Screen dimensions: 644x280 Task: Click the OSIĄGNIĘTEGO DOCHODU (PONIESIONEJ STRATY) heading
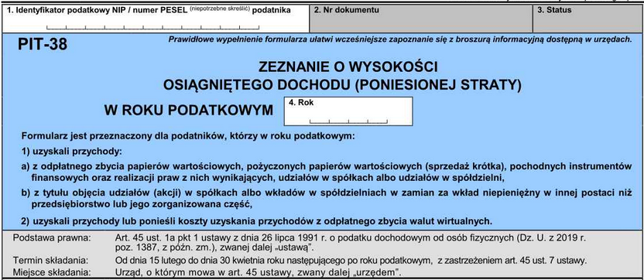[x=342, y=85]
